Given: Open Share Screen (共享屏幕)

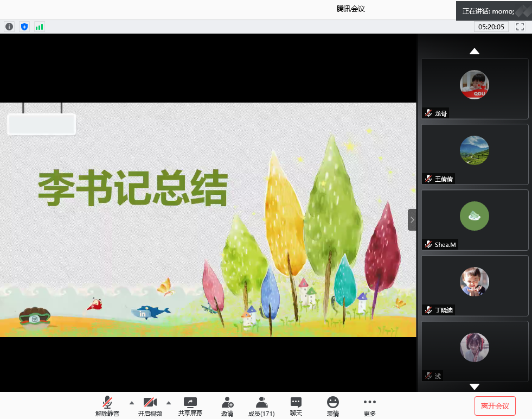Looking at the screenshot, I should (x=190, y=406).
